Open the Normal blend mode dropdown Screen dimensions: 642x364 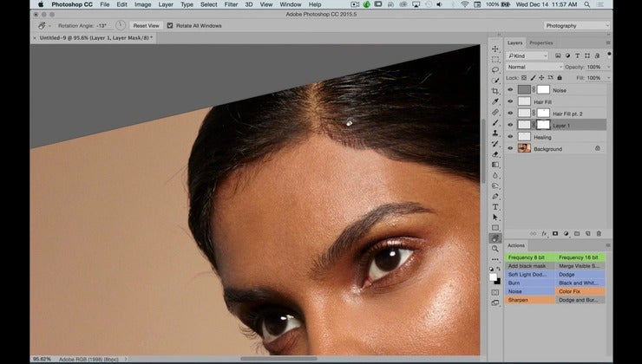(534, 67)
